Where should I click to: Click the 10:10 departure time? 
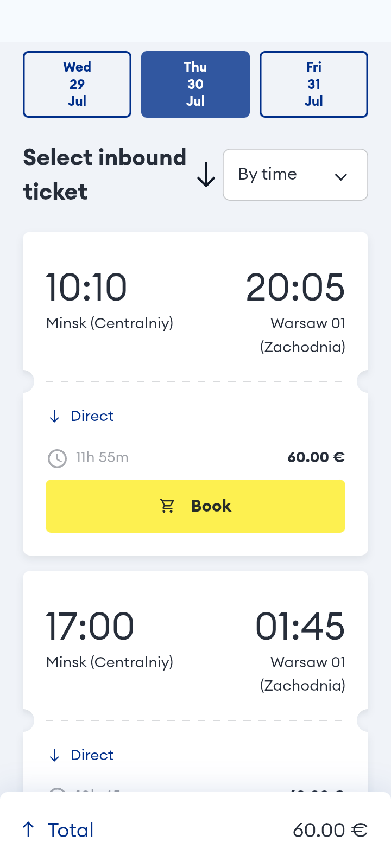pyautogui.click(x=86, y=287)
